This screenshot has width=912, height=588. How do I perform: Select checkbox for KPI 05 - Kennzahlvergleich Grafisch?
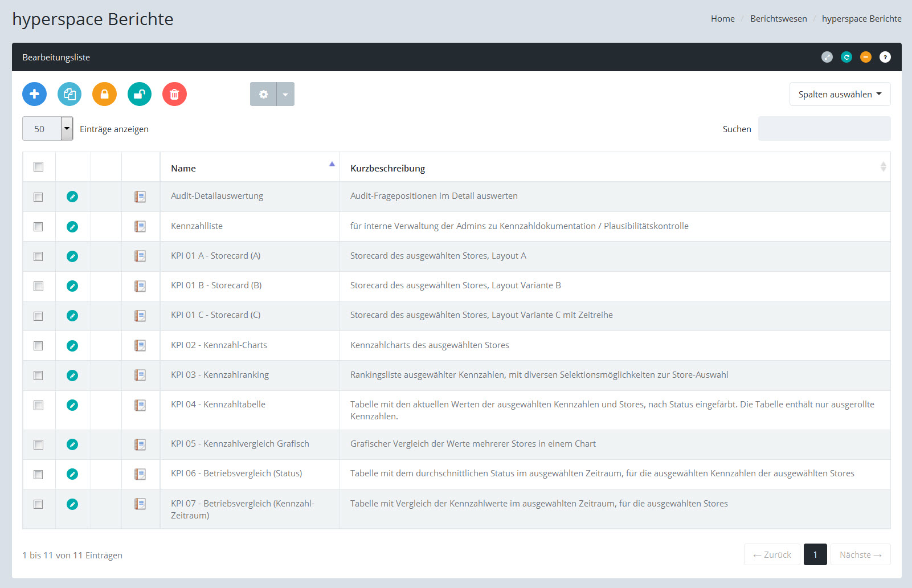[38, 444]
